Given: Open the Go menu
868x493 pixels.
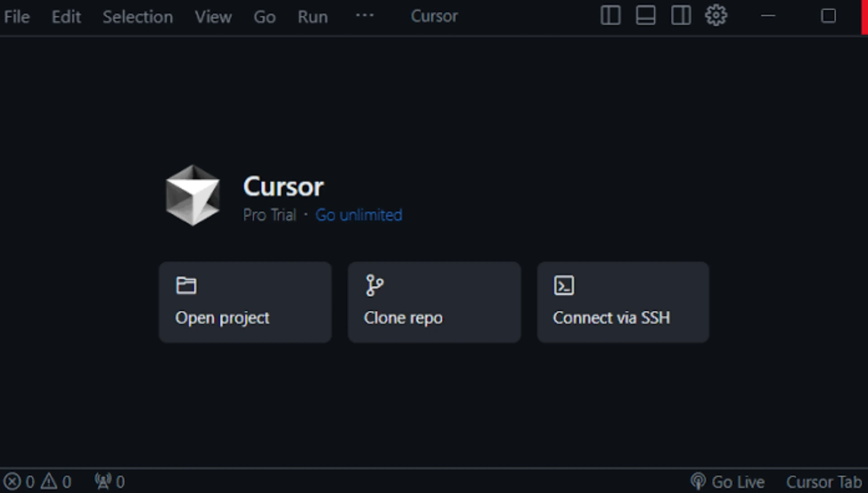Looking at the screenshot, I should [x=264, y=17].
